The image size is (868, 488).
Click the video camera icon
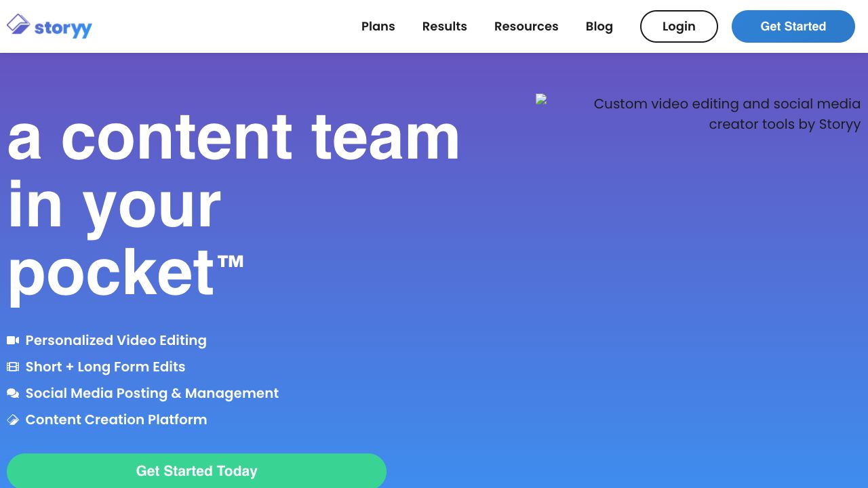[13, 340]
